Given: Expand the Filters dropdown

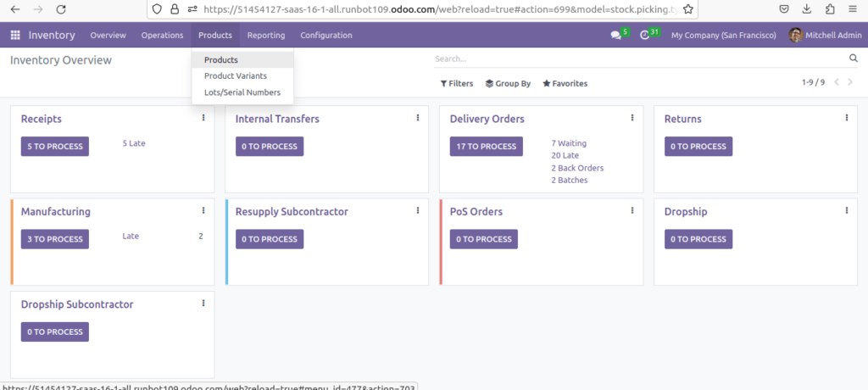Looking at the screenshot, I should click(457, 84).
